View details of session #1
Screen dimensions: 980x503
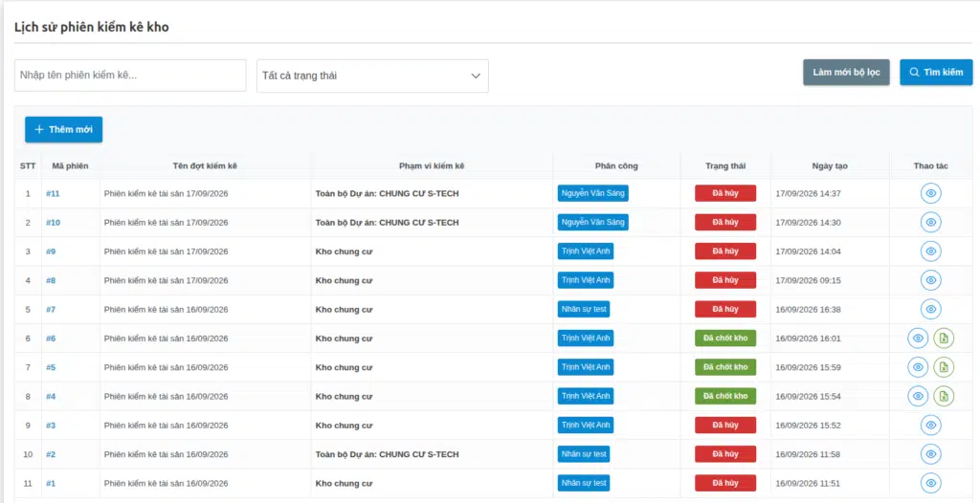pyautogui.click(x=930, y=483)
